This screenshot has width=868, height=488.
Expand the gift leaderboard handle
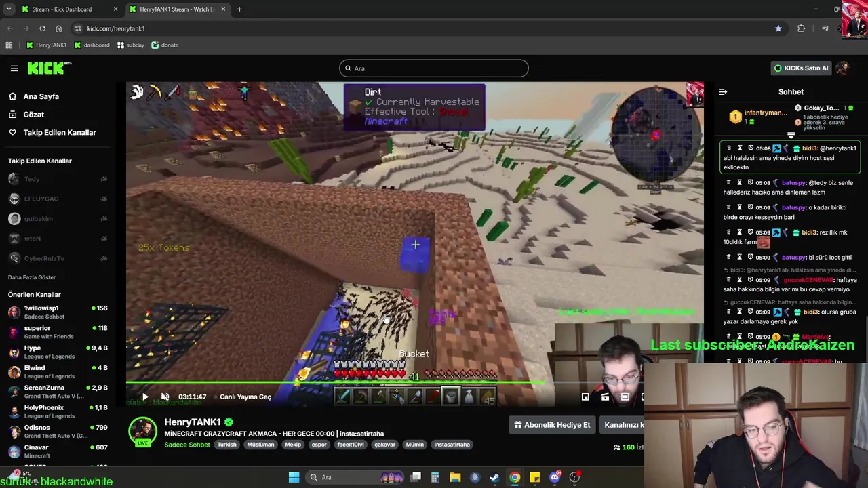(x=791, y=136)
